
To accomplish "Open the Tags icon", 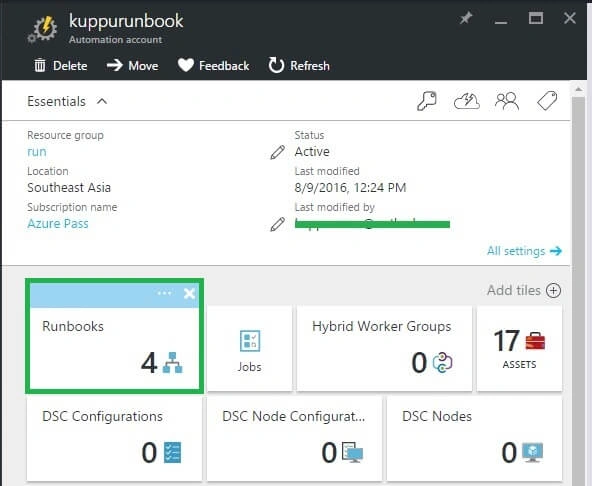I will point(547,101).
